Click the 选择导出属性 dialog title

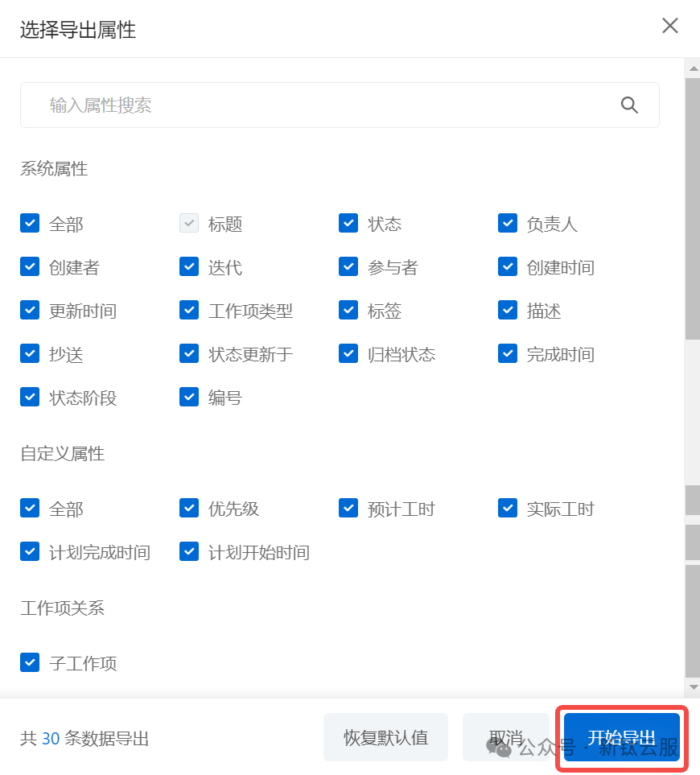(x=78, y=30)
